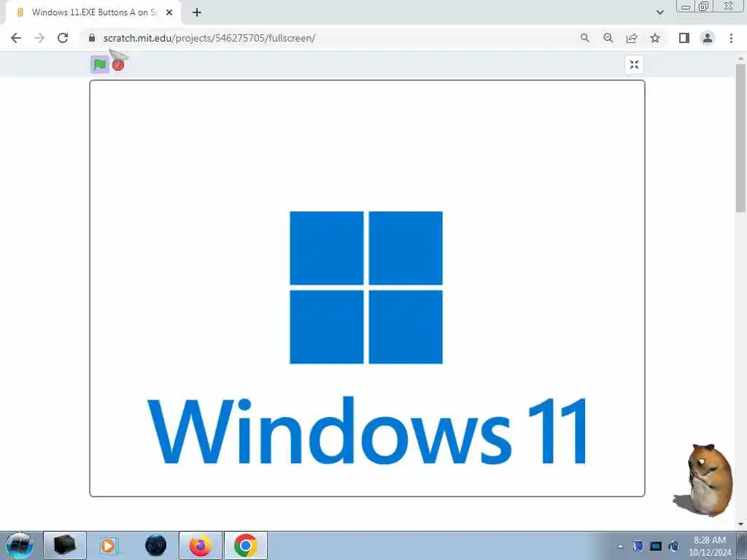Share this page via the share icon
747x560 pixels.
coord(632,38)
